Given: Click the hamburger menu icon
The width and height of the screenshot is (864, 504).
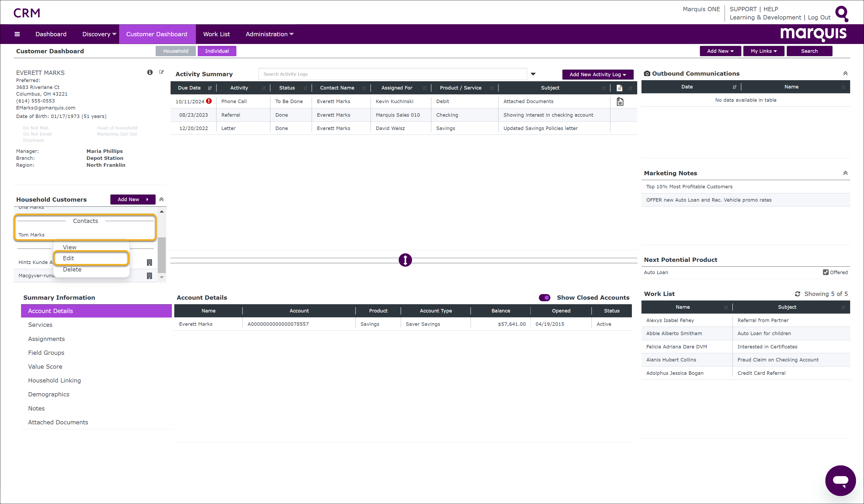Looking at the screenshot, I should pos(17,34).
